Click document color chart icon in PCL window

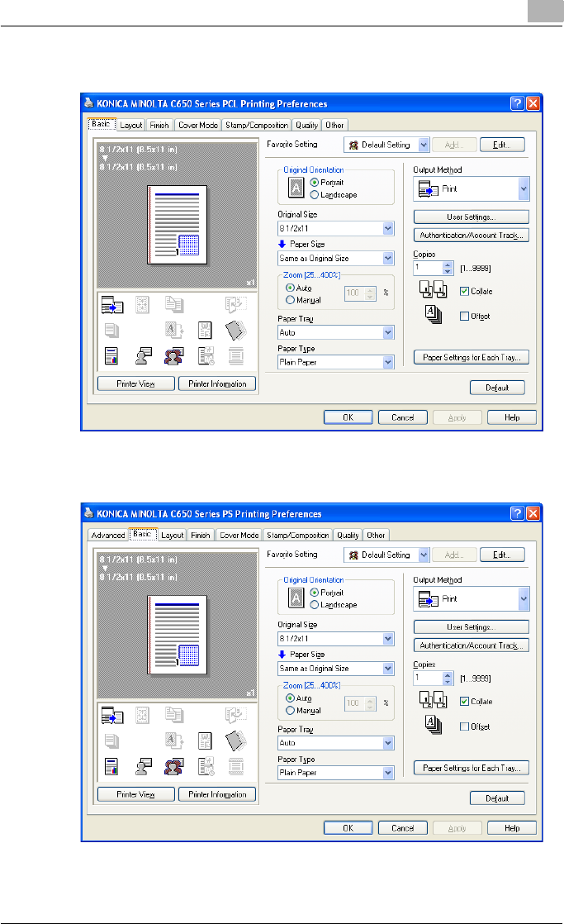coord(111,355)
